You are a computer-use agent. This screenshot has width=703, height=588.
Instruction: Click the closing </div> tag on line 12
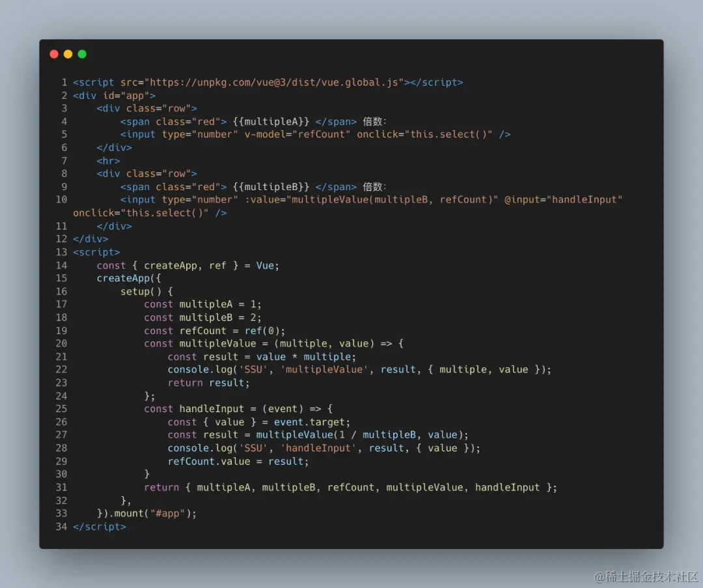[90, 238]
